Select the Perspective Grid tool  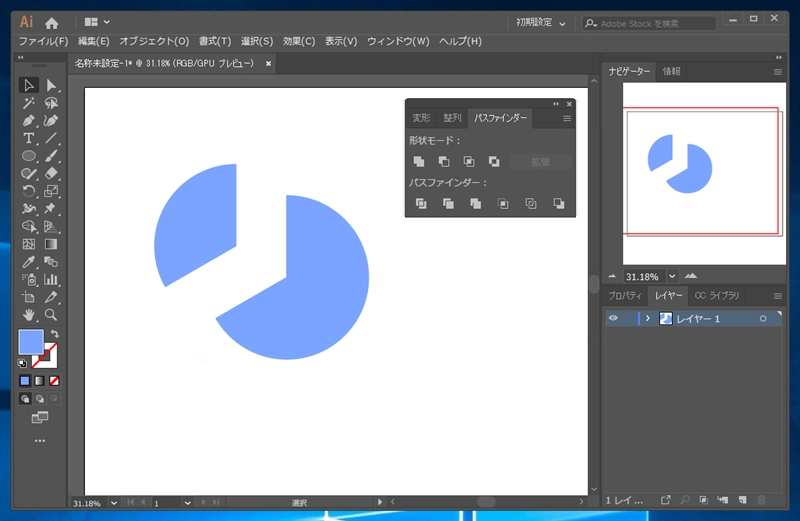(x=51, y=227)
